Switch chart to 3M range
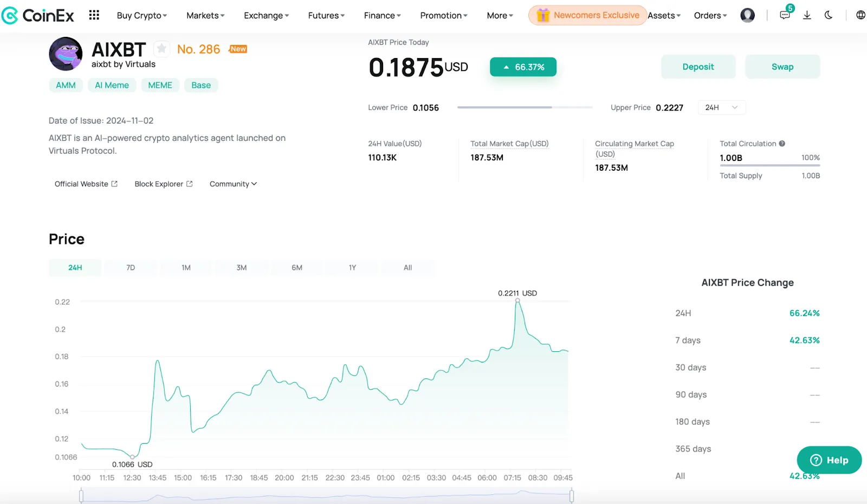The width and height of the screenshot is (867, 504). [x=242, y=268]
